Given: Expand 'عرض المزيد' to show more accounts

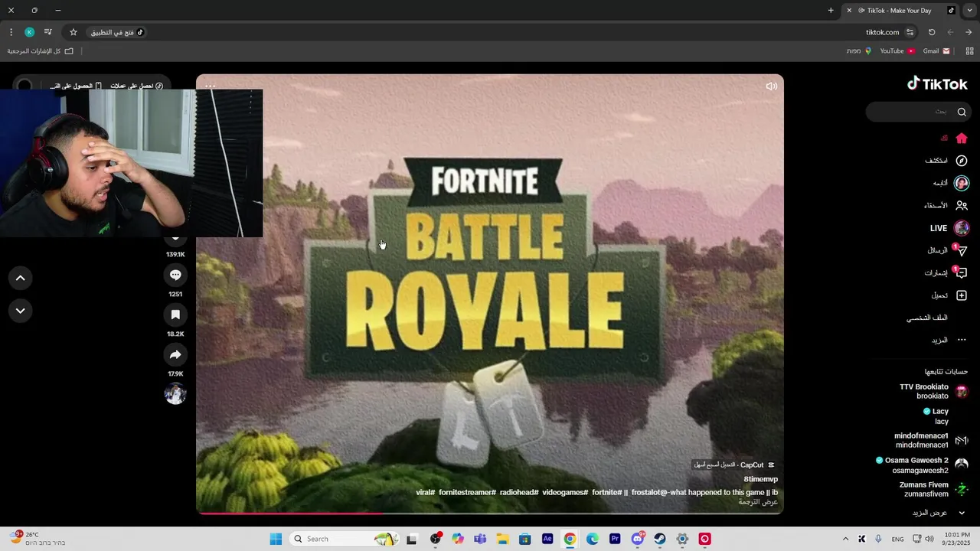Looking at the screenshot, I should pos(939,513).
